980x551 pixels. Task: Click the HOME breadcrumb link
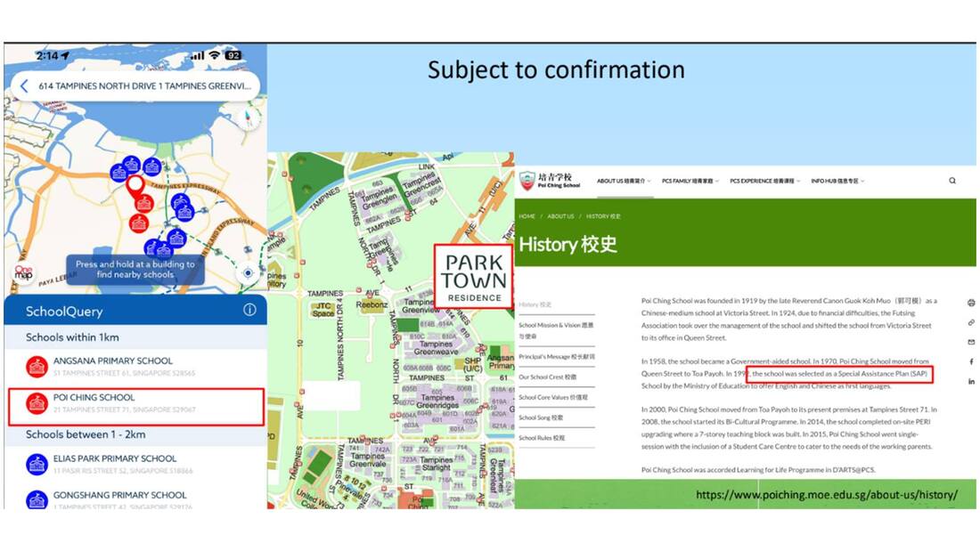[x=527, y=216]
